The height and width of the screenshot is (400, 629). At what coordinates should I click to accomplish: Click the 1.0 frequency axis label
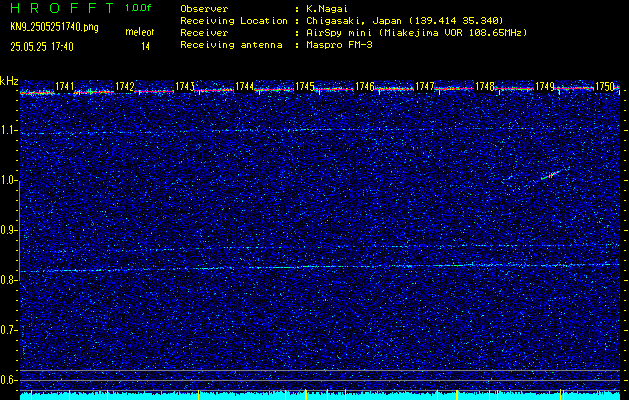click(9, 180)
